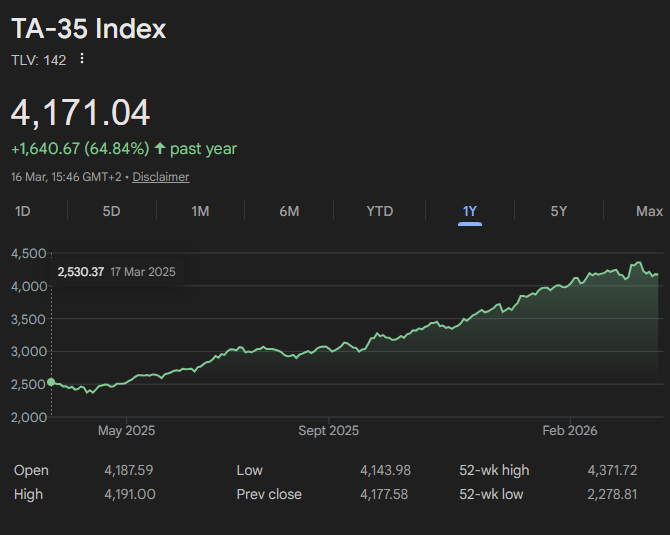The width and height of the screenshot is (670, 535).
Task: Switch chart to 5Y range
Action: click(558, 211)
